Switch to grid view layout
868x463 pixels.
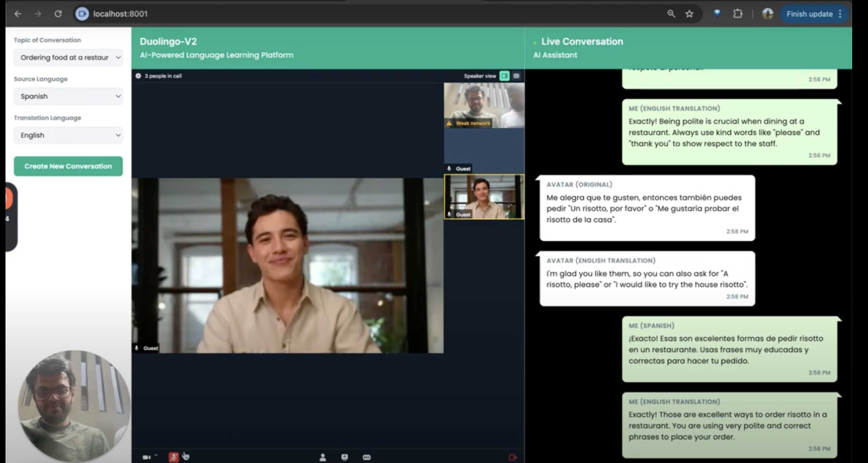click(516, 76)
